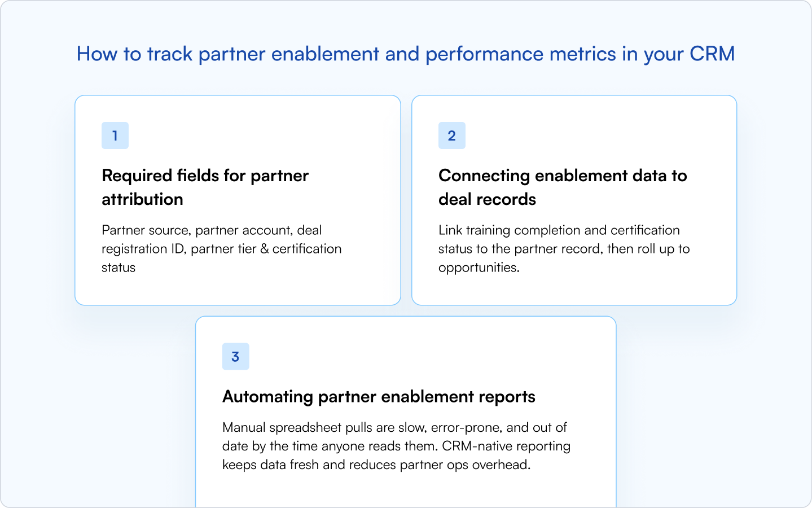
Task: Click the page title about partner enablement metrics
Action: click(406, 54)
